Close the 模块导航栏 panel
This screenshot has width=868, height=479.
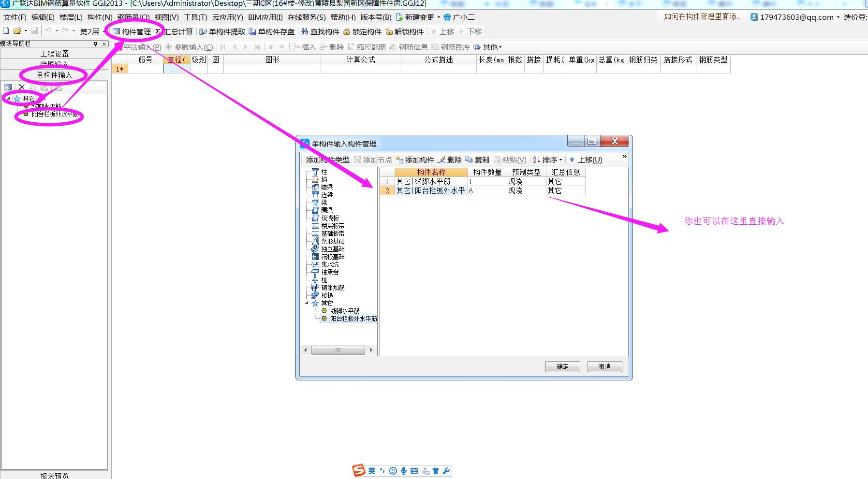pyautogui.click(x=104, y=44)
